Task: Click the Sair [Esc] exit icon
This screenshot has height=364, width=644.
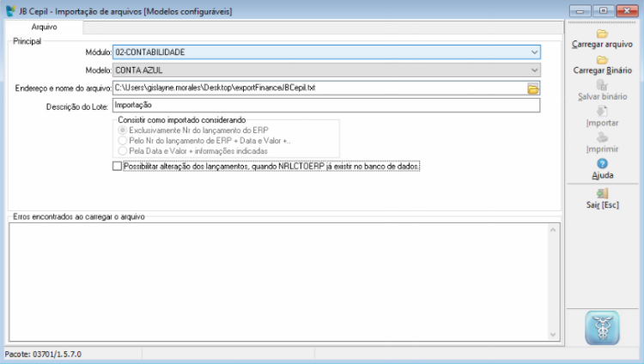Action: (602, 193)
